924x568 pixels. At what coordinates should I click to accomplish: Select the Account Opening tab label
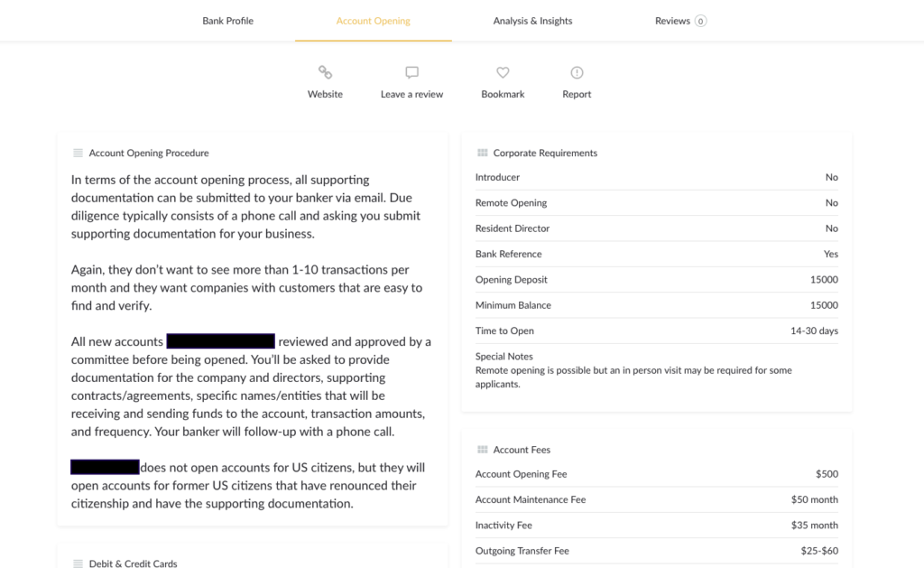pos(373,20)
